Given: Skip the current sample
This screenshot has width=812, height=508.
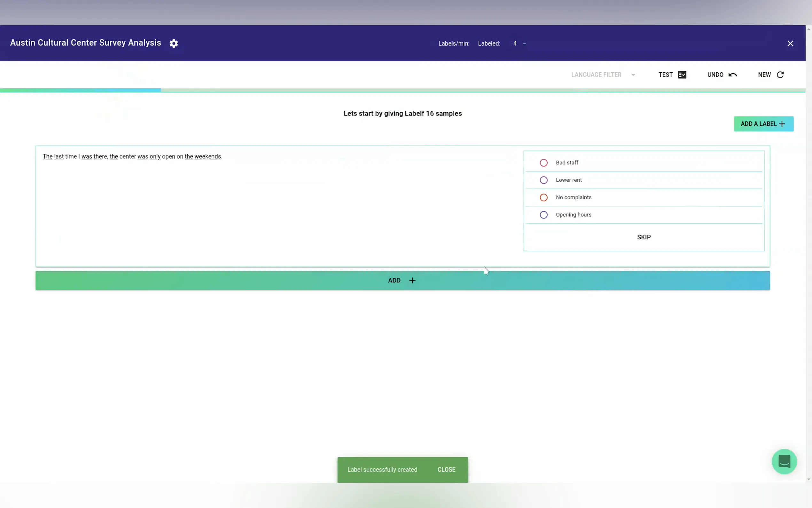Looking at the screenshot, I should (x=644, y=237).
